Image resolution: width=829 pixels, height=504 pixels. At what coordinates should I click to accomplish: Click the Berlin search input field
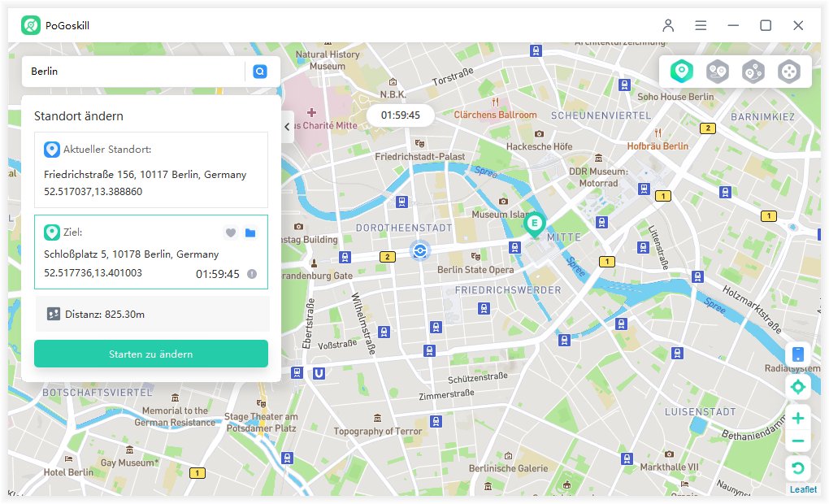(x=134, y=72)
